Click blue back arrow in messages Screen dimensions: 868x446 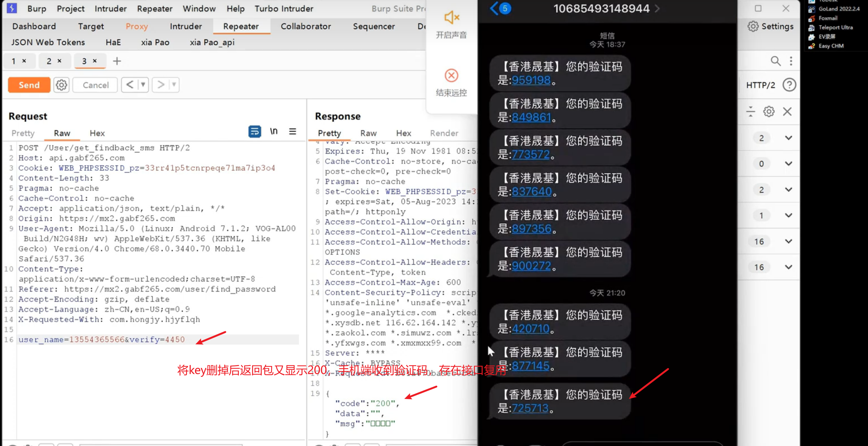tap(494, 8)
